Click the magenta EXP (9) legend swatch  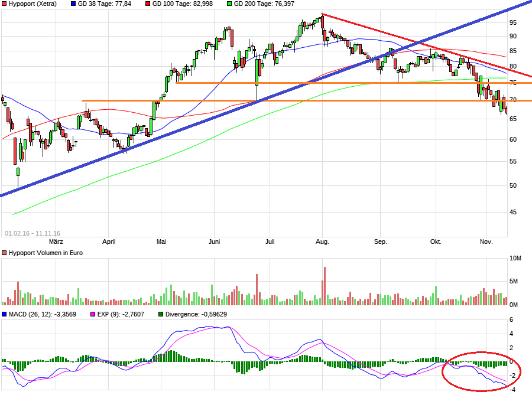click(93, 314)
